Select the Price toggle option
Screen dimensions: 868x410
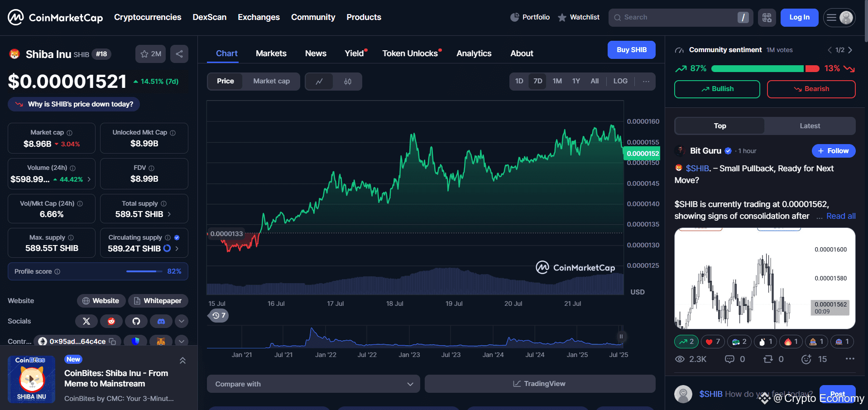tap(225, 81)
